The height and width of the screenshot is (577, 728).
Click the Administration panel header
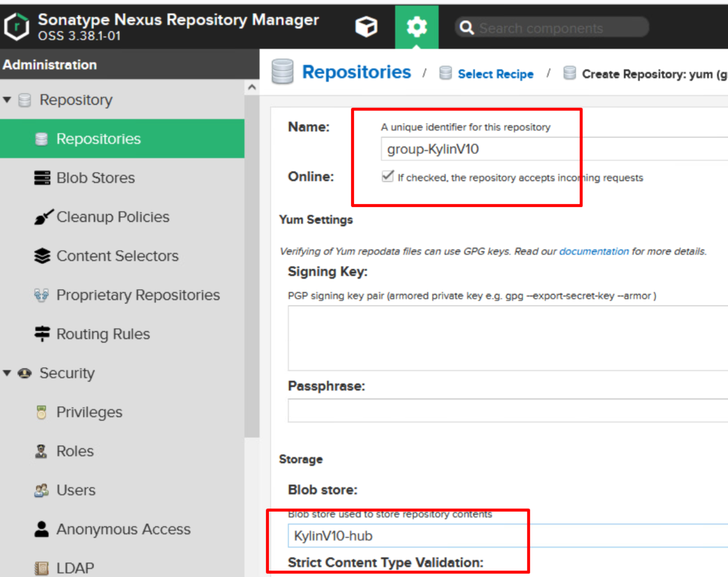coord(129,65)
